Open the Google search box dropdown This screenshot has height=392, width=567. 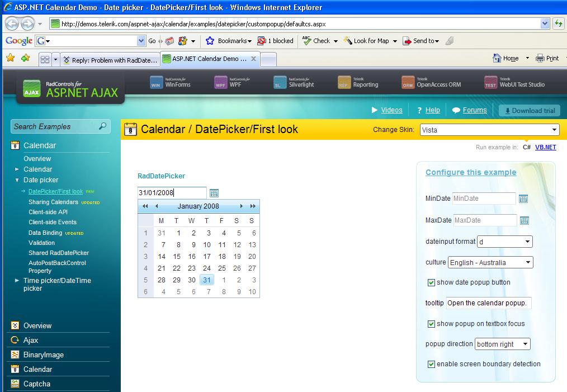(x=141, y=41)
